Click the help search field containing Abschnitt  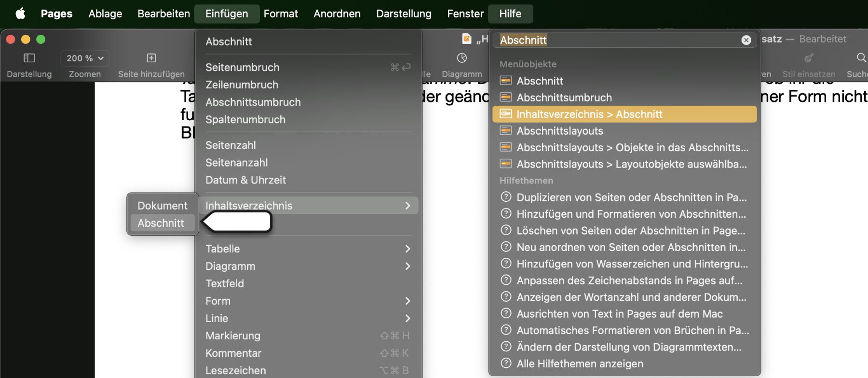tap(617, 40)
